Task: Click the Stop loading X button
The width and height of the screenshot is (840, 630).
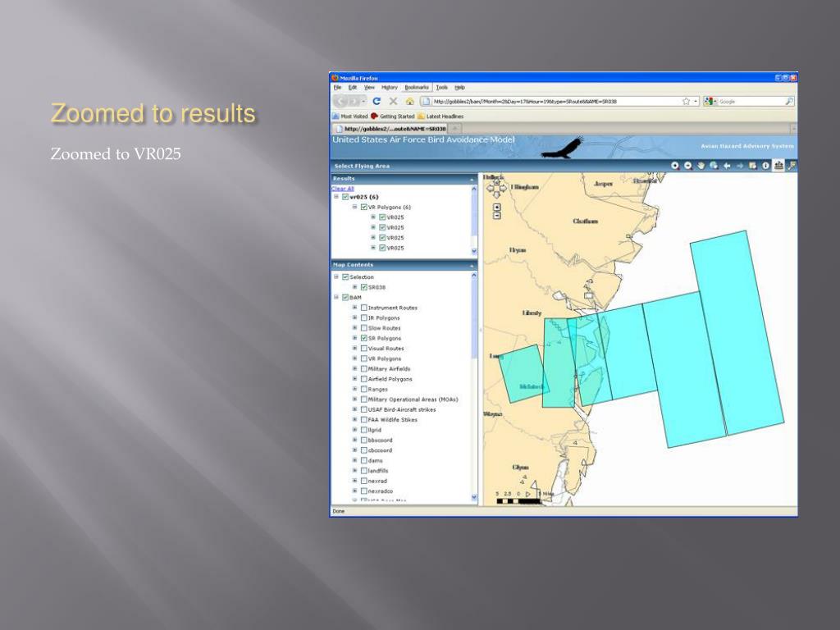Action: 393,101
